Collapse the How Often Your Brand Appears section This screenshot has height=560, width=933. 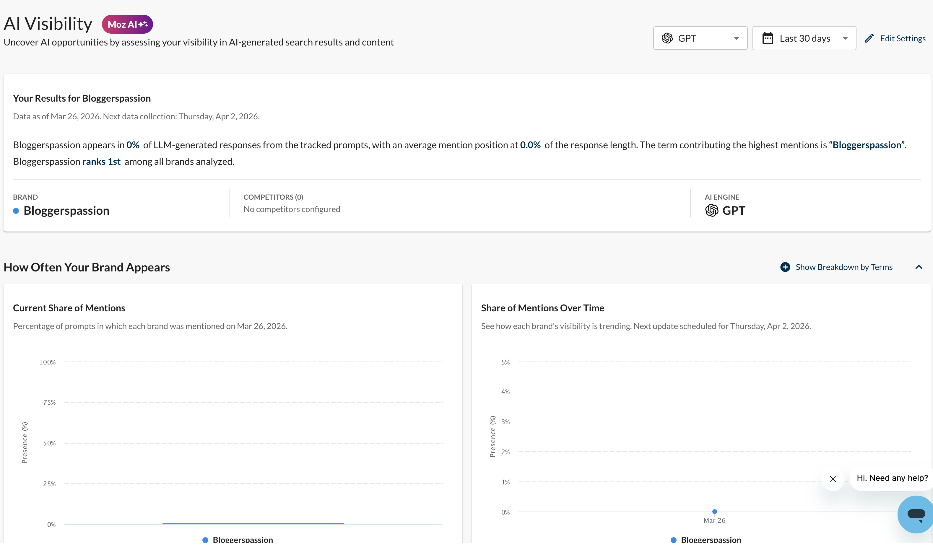919,267
